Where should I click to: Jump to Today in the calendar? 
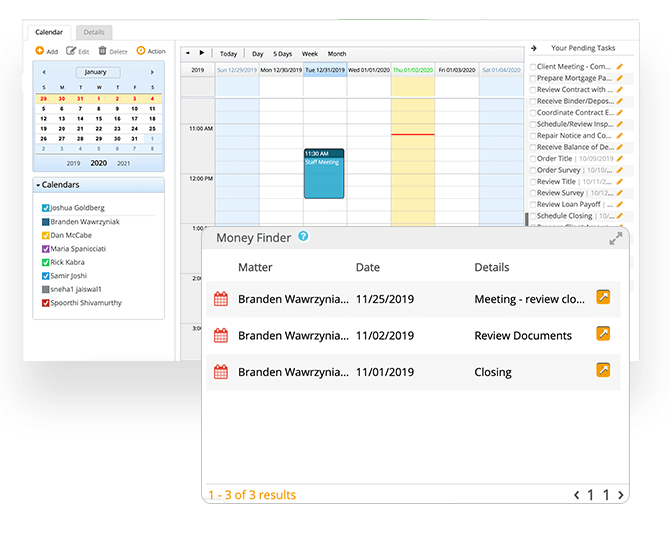coord(229,54)
